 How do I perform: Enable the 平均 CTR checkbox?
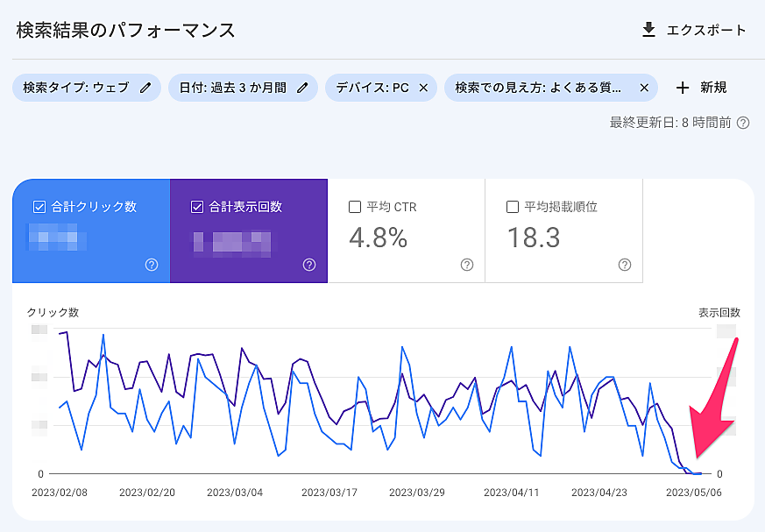coord(355,208)
